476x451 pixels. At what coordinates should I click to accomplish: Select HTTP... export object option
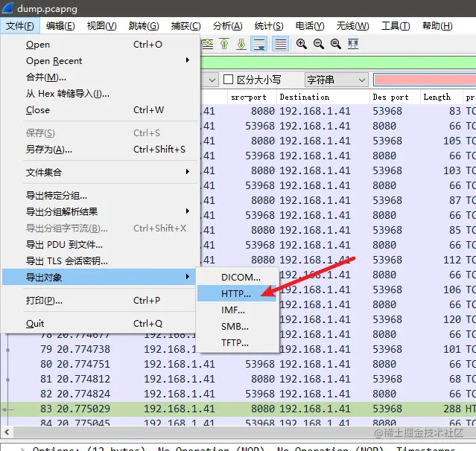pos(237,293)
